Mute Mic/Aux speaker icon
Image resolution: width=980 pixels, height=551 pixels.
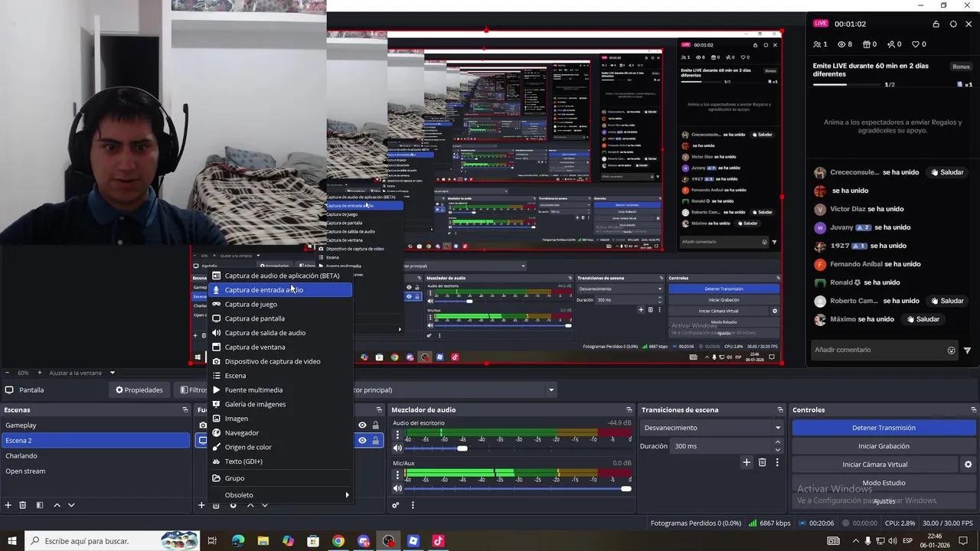tap(397, 488)
